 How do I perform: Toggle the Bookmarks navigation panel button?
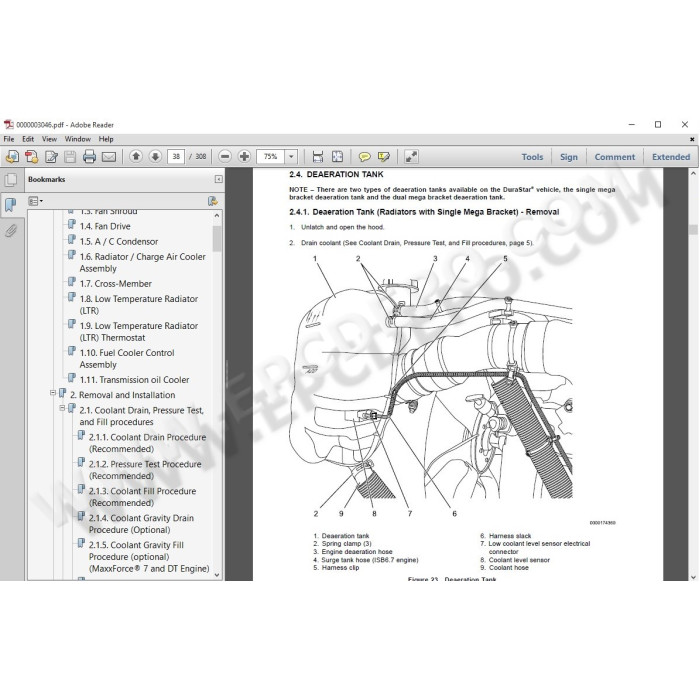pyautogui.click(x=10, y=205)
